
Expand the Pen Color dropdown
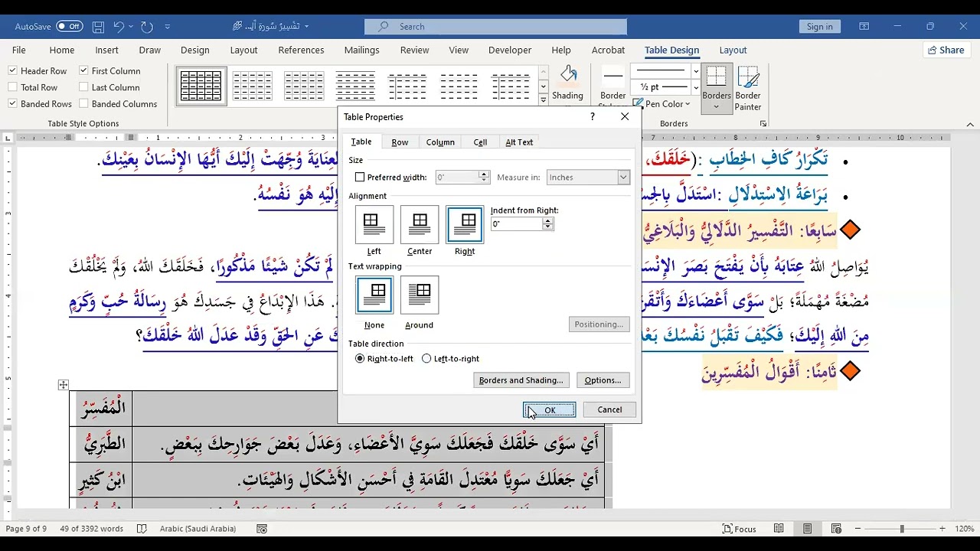point(688,104)
